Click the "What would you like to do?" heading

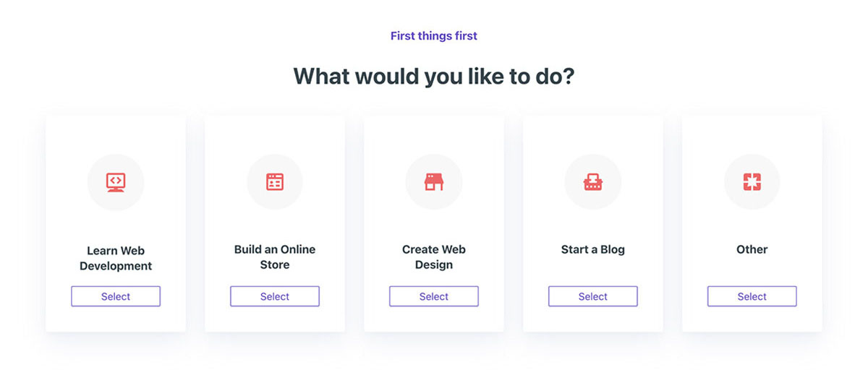434,76
